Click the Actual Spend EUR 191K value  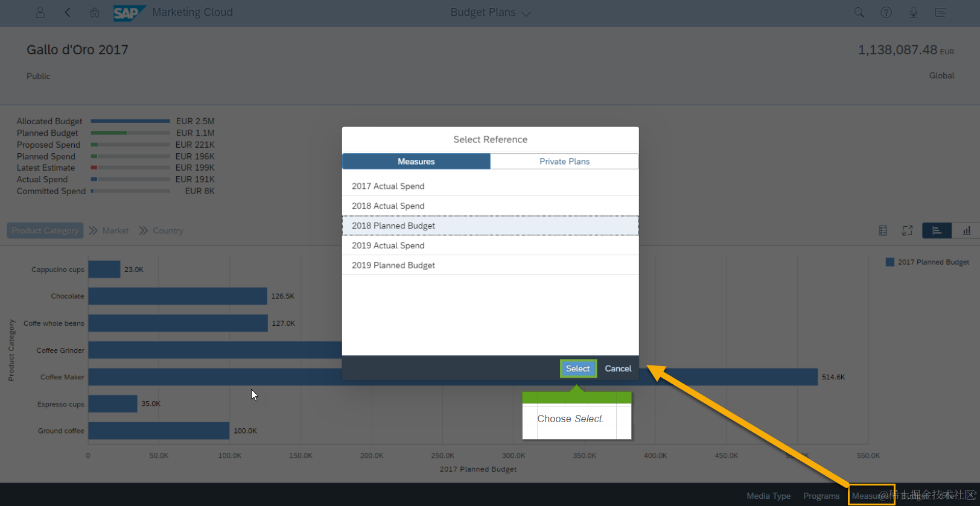(x=195, y=180)
